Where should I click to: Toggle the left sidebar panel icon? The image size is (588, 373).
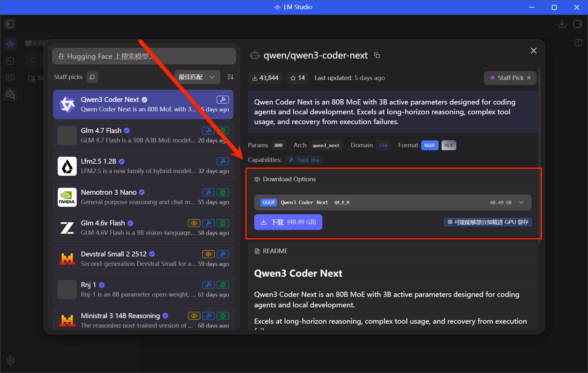pos(10,24)
